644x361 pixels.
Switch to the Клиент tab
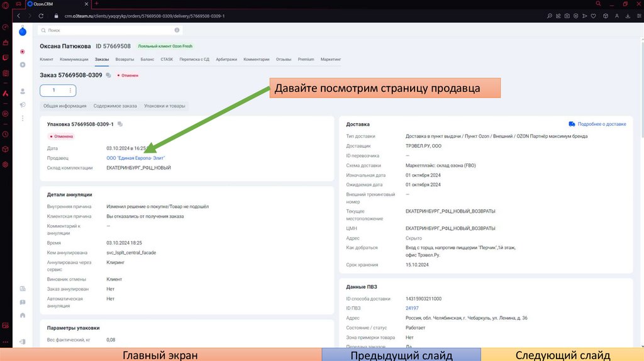47,59
